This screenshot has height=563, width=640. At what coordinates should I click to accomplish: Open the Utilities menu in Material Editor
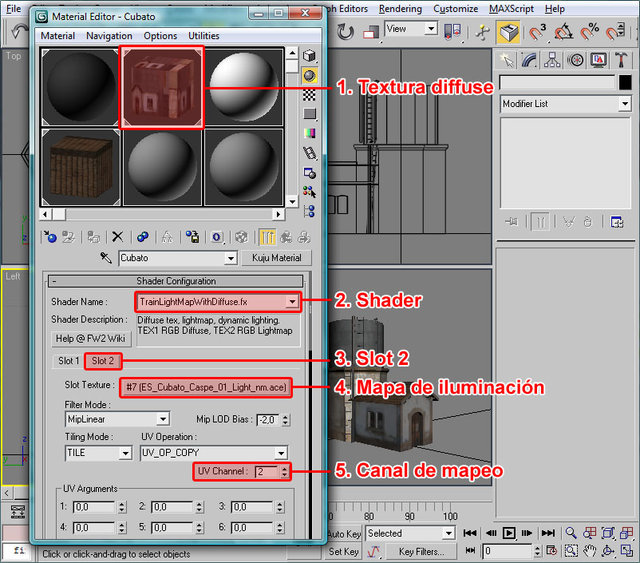(204, 35)
